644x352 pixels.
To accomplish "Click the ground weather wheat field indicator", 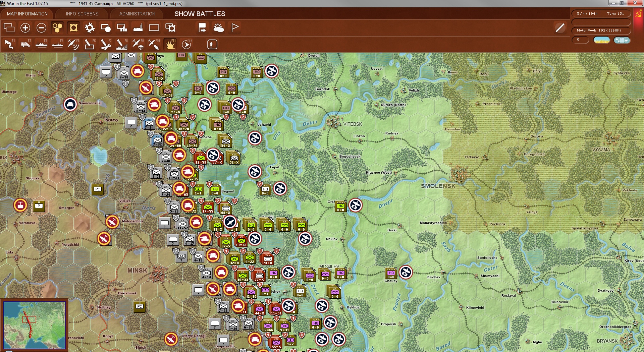I will tap(602, 40).
